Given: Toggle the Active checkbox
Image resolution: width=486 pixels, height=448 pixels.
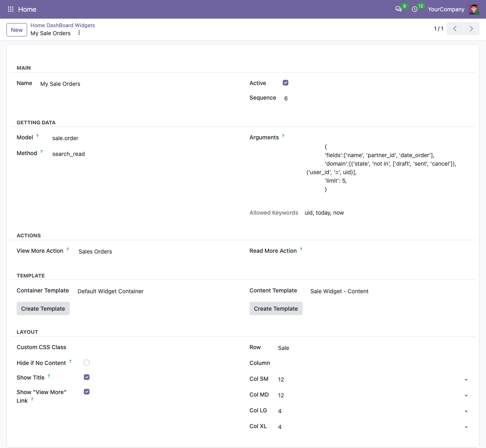Looking at the screenshot, I should [286, 83].
